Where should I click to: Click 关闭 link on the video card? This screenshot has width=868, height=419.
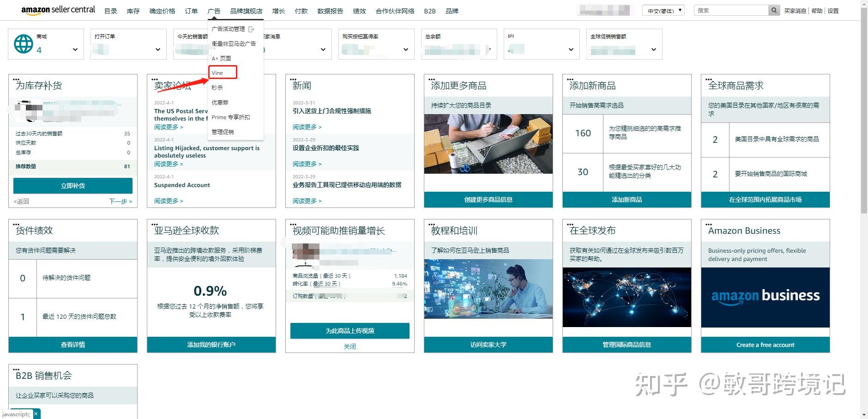tap(350, 346)
